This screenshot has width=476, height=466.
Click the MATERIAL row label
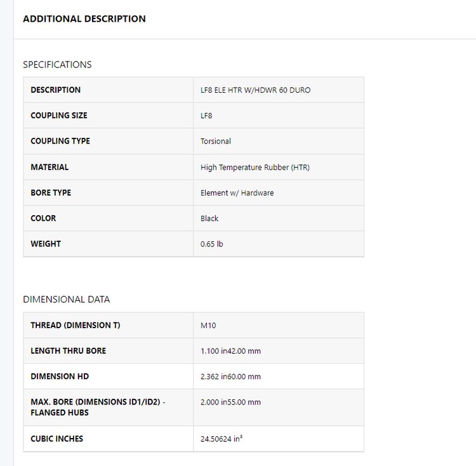coord(50,167)
